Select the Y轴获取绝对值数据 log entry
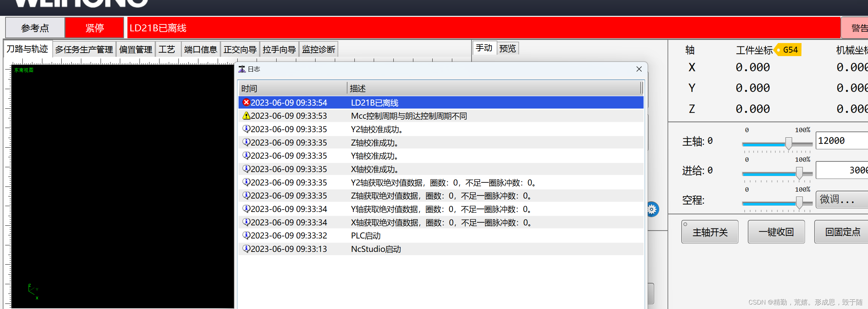 tap(441, 209)
